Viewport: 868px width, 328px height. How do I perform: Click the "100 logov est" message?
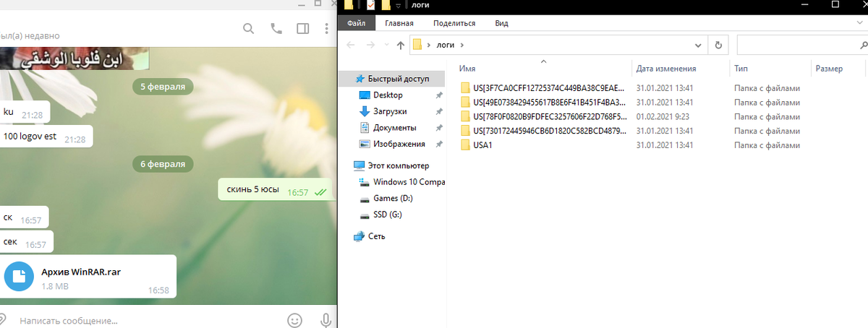tap(45, 137)
